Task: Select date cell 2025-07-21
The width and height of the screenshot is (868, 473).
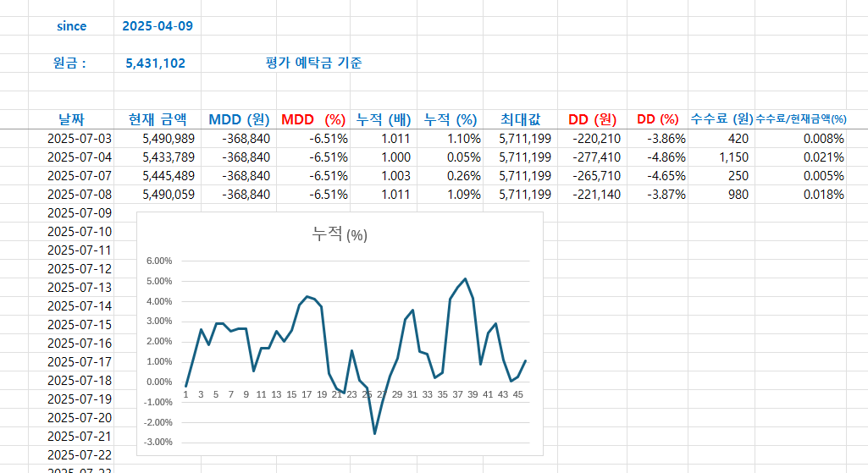Action: point(71,437)
